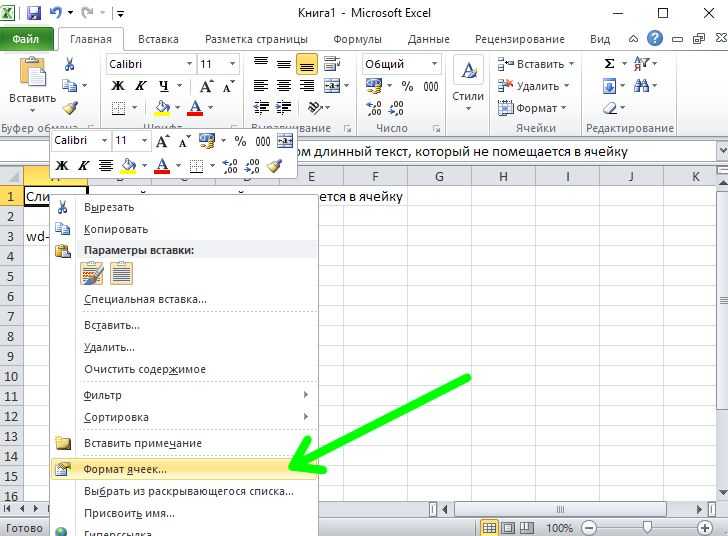Open mini toolbar Calibri font dropdown
This screenshot has height=536, width=728.
coord(104,140)
